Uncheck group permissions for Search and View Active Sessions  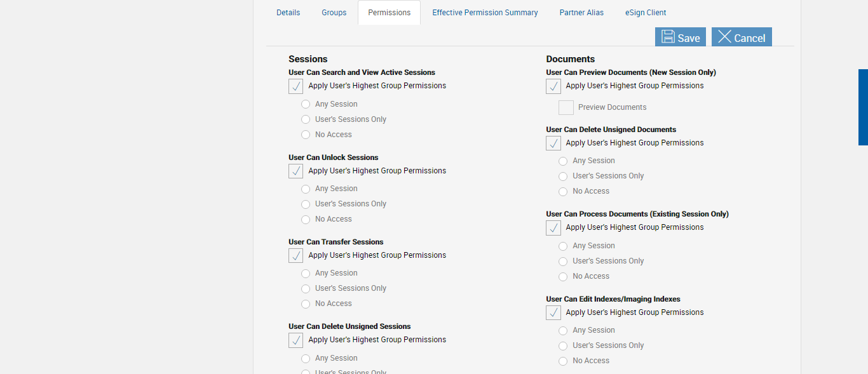296,86
